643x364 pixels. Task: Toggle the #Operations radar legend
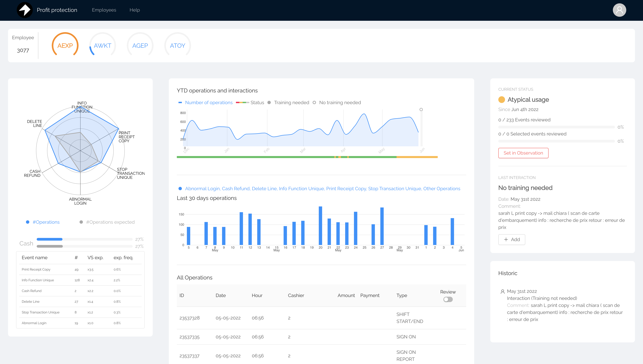point(43,222)
